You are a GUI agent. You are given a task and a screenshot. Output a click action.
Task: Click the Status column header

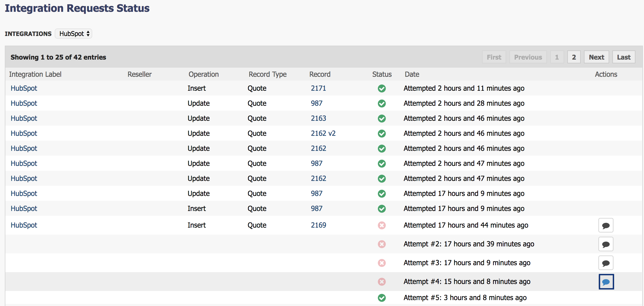coord(382,74)
